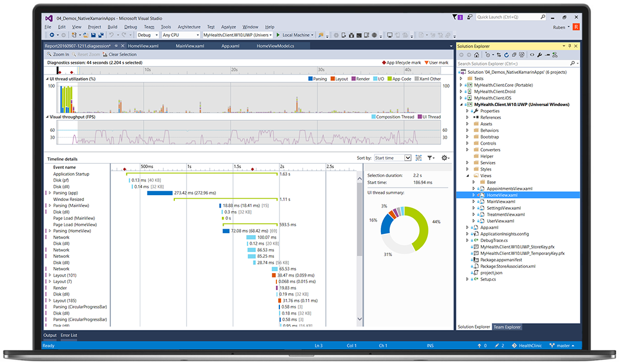Open the Output tab
The image size is (621, 364).
pos(50,335)
